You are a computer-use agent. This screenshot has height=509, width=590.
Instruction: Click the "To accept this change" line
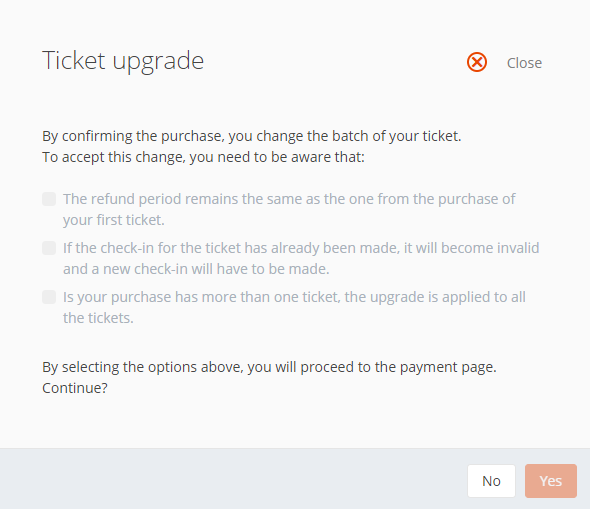pos(203,157)
